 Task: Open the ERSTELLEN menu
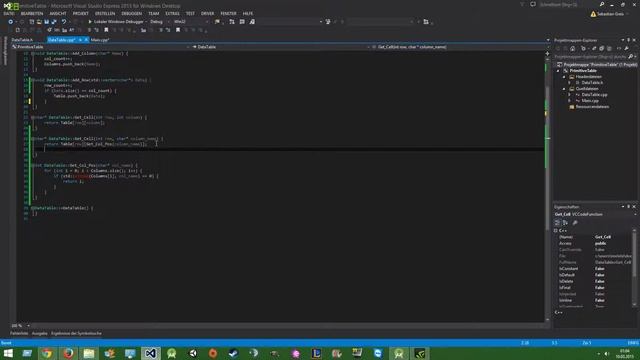coord(105,13)
